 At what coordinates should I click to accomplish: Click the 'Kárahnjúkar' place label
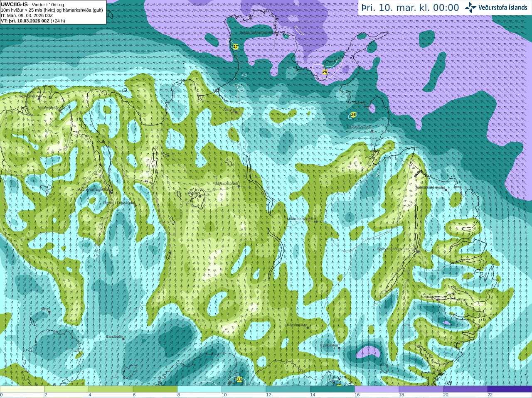[x=297, y=325]
